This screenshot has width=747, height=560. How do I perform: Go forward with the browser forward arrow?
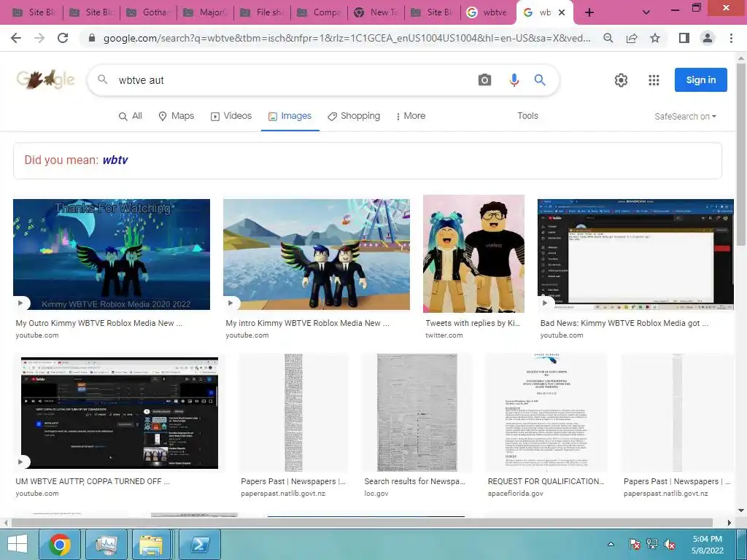pyautogui.click(x=39, y=38)
